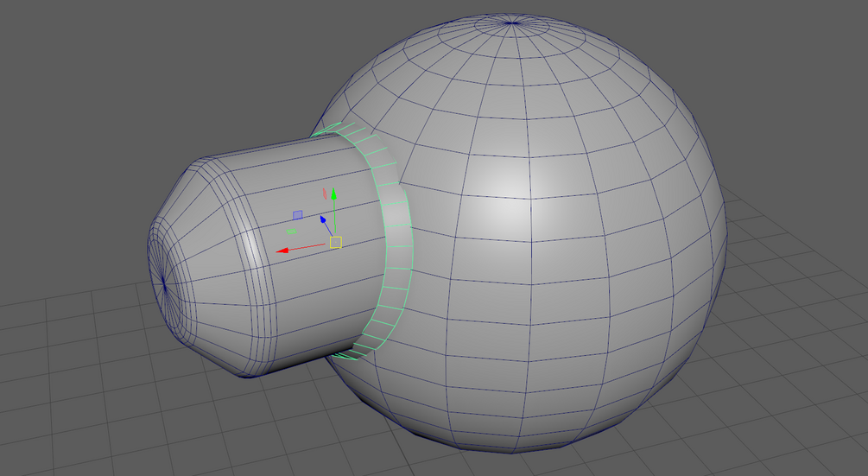The width and height of the screenshot is (868, 476).
Task: Click the blue square plane handle
Action: coord(297,215)
